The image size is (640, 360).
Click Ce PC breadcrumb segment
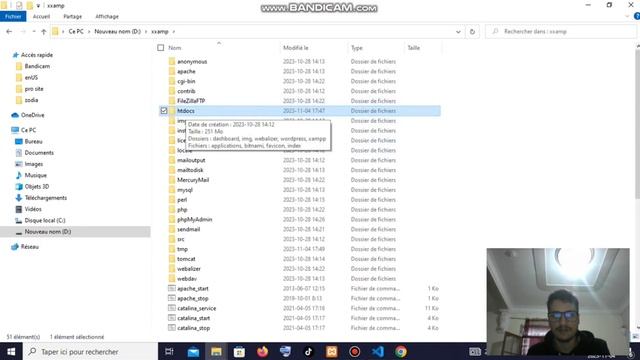[76, 31]
